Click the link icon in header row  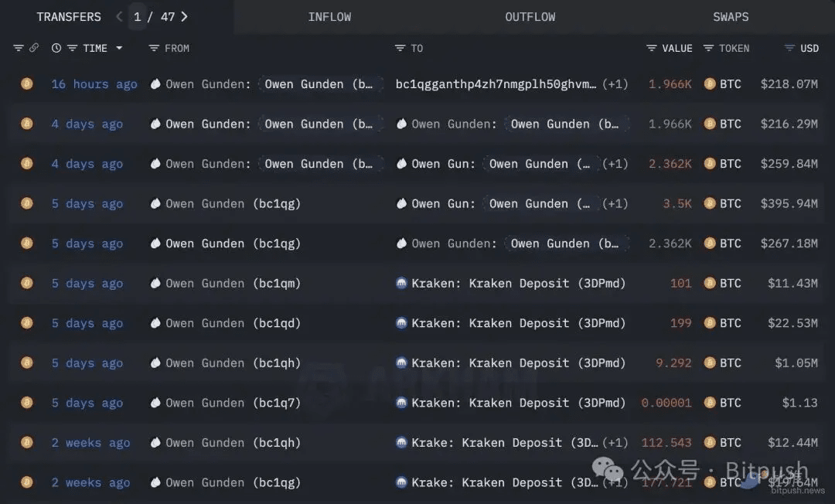33,48
